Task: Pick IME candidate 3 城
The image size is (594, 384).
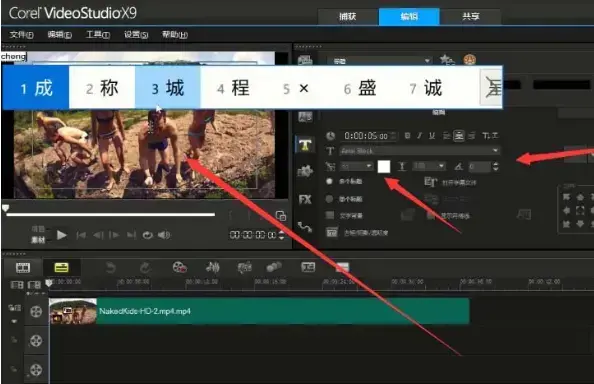Action: (167, 89)
